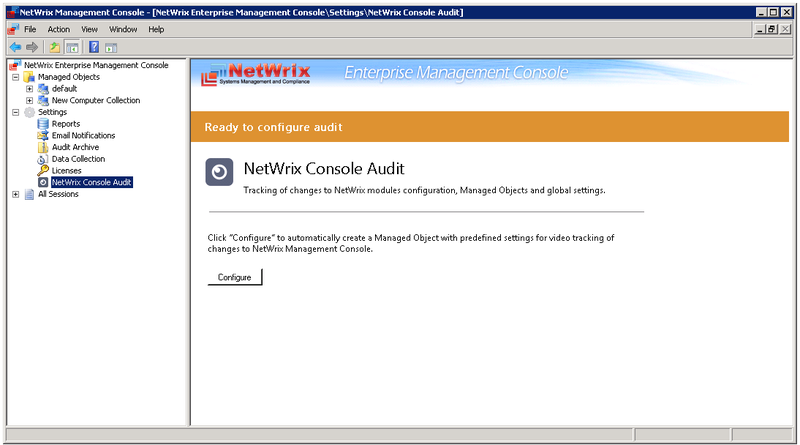Click the 'NetWrix Console Audit' heading

[x=324, y=169]
